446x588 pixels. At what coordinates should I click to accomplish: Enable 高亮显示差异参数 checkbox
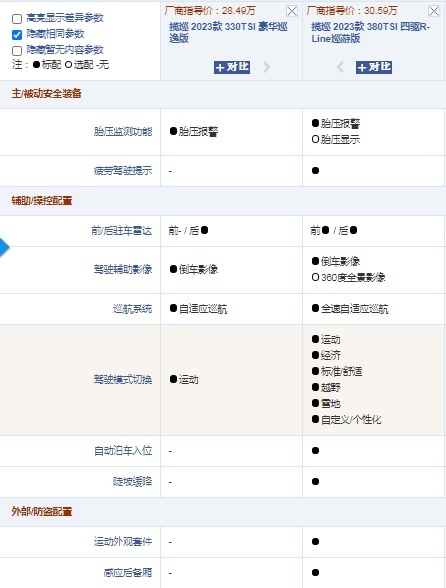pyautogui.click(x=17, y=19)
